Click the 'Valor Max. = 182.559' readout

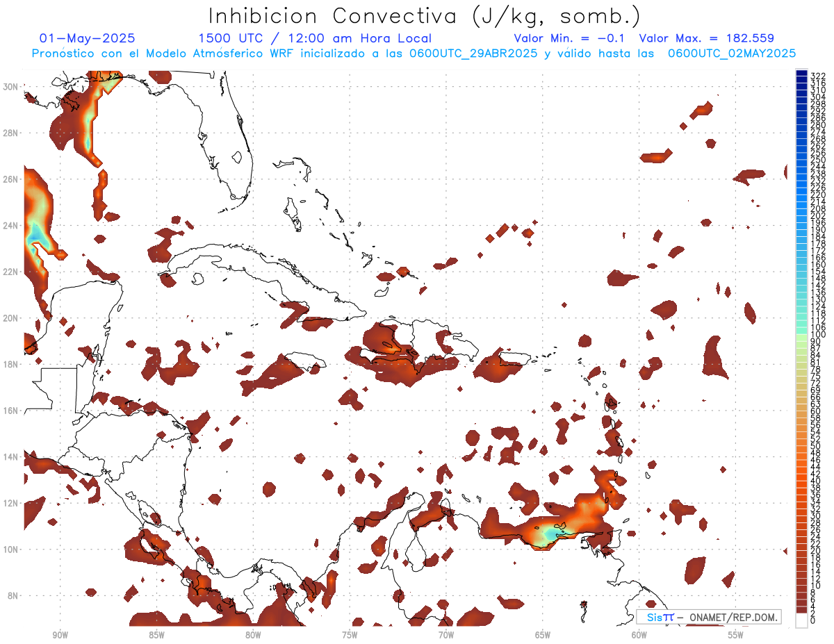tap(706, 39)
